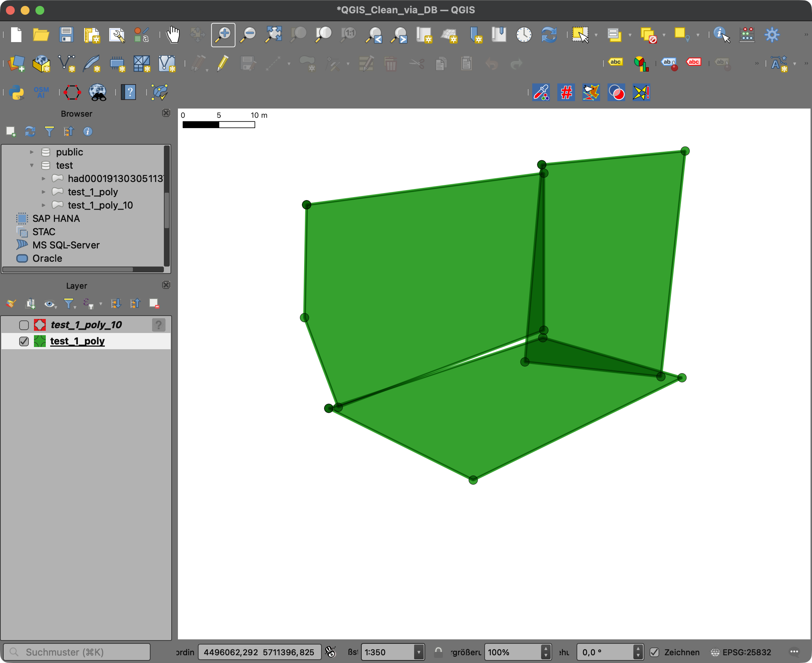Expand the public schema node
This screenshot has width=812, height=663.
[32, 152]
